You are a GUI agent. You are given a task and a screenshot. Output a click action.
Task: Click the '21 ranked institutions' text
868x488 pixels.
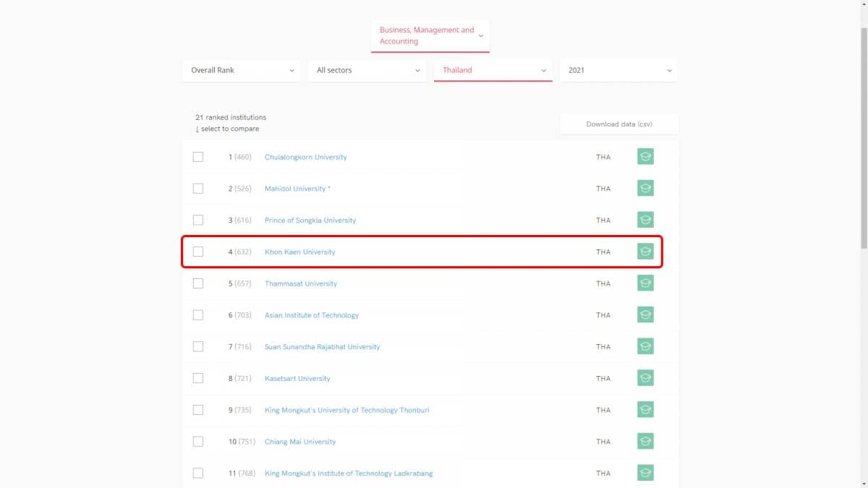click(231, 117)
